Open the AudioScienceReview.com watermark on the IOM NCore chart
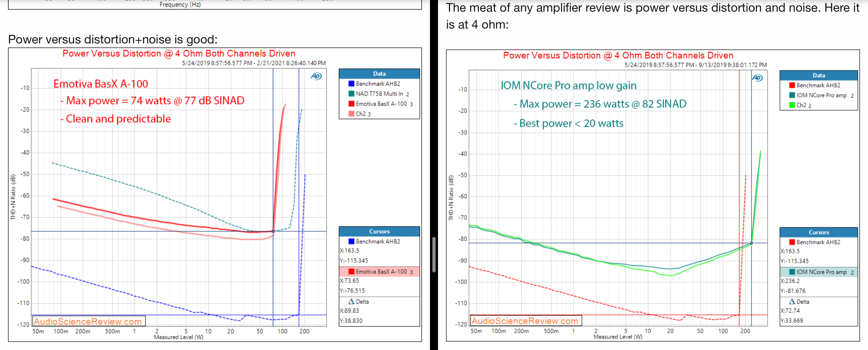 point(525,321)
